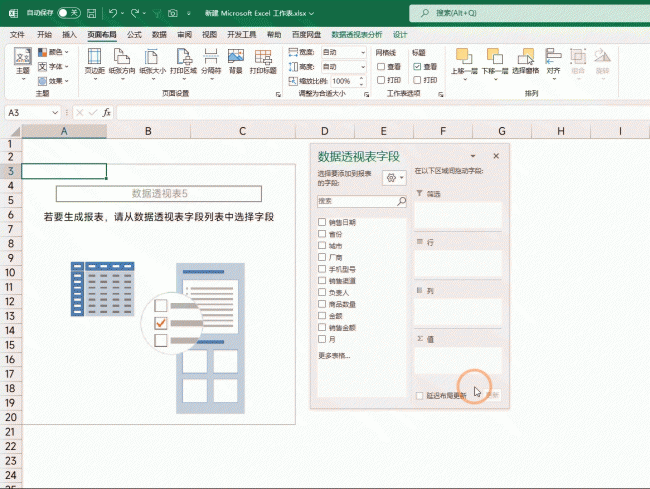Screen dimensions: 650x489
Task: Click the 更多表格... link
Action: (x=334, y=356)
